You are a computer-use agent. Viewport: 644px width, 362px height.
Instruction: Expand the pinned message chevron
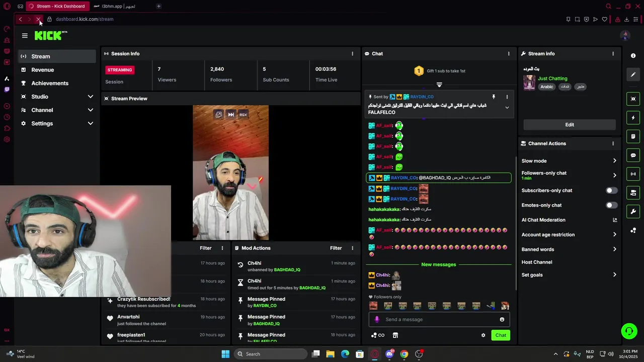(x=507, y=108)
